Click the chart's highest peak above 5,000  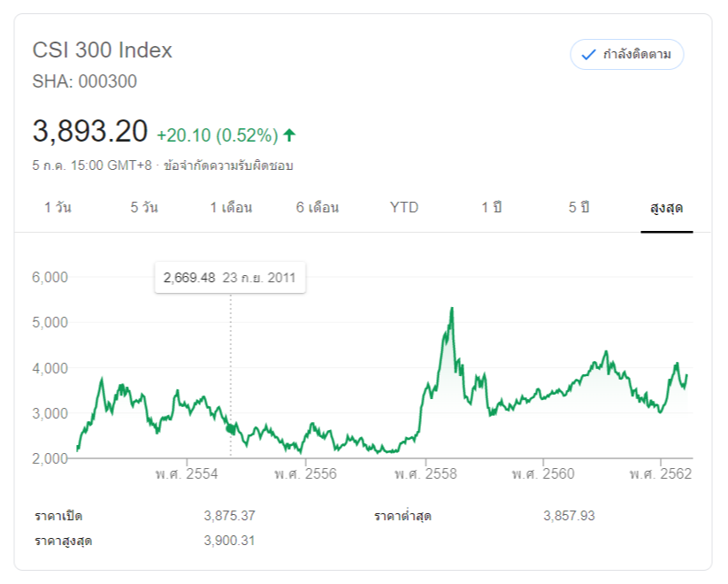click(452, 309)
